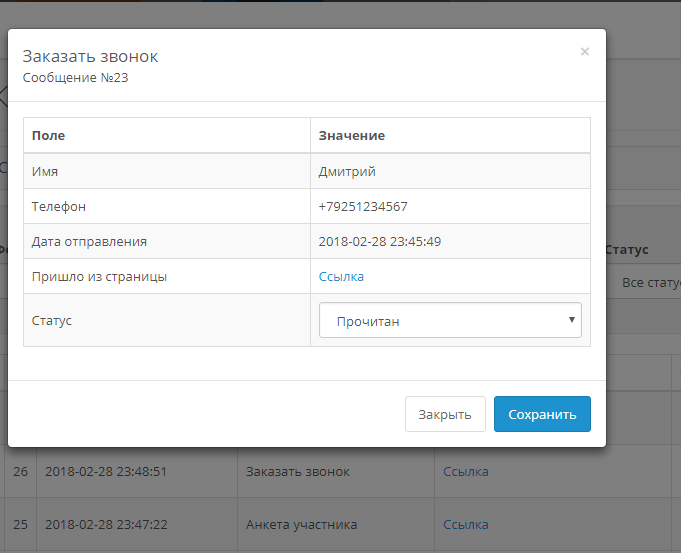
Task: Click the Поле column header
Action: pos(48,136)
